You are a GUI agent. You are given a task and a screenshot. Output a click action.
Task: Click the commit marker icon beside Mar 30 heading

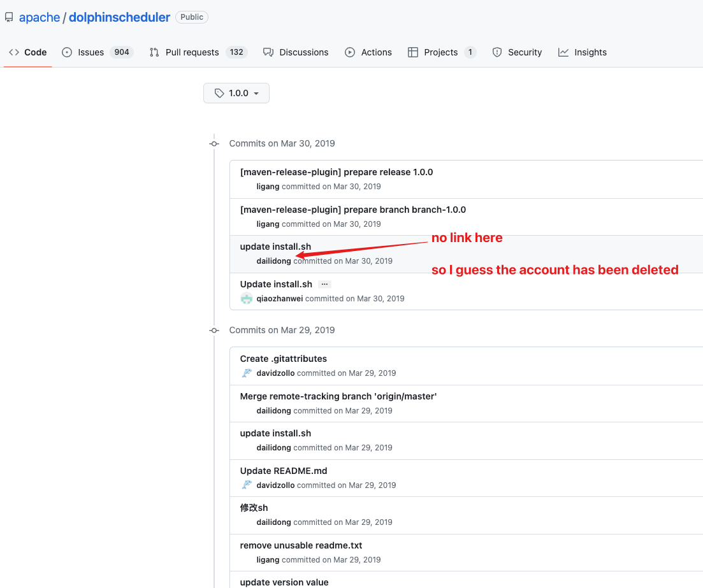click(214, 144)
